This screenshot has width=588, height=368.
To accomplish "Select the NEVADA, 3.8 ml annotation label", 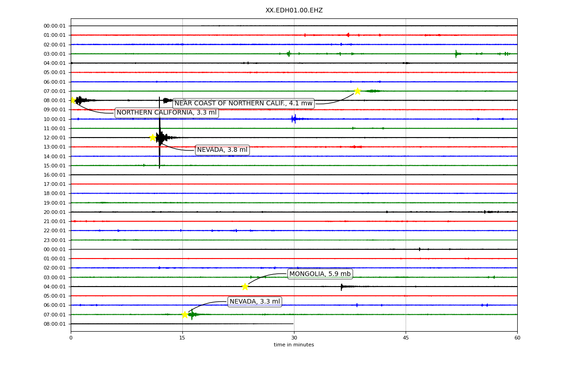I will [x=222, y=150].
